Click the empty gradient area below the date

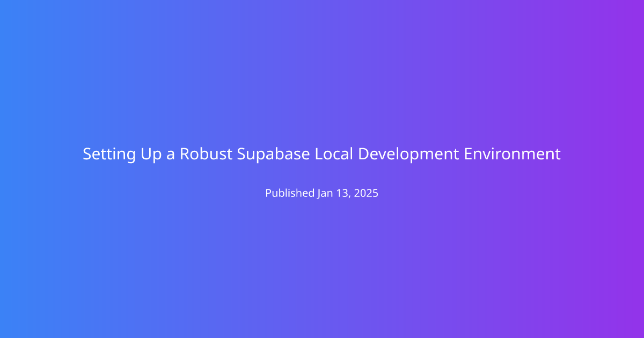[322, 268]
